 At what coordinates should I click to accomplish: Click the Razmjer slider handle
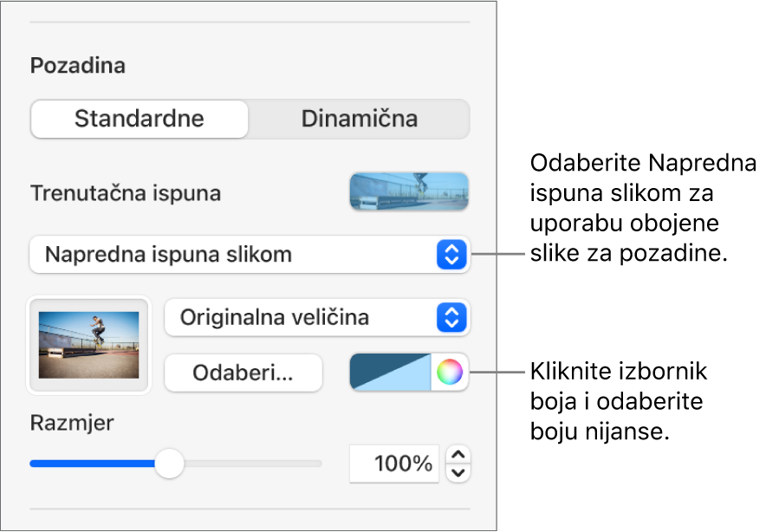point(169,464)
